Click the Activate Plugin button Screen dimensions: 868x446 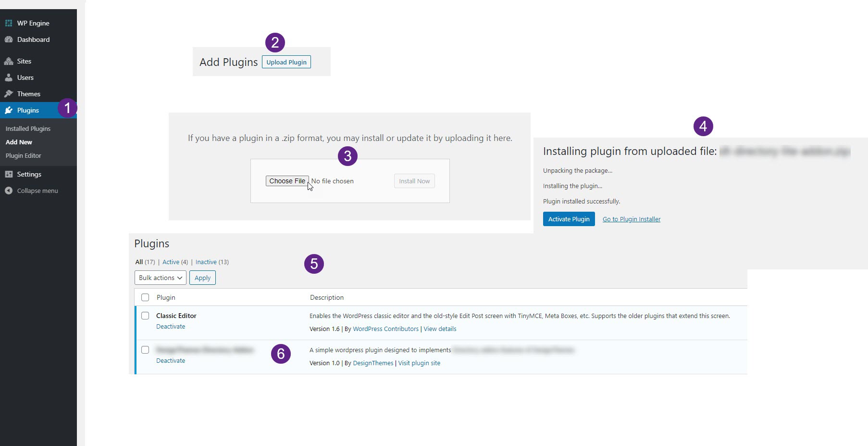click(x=569, y=219)
